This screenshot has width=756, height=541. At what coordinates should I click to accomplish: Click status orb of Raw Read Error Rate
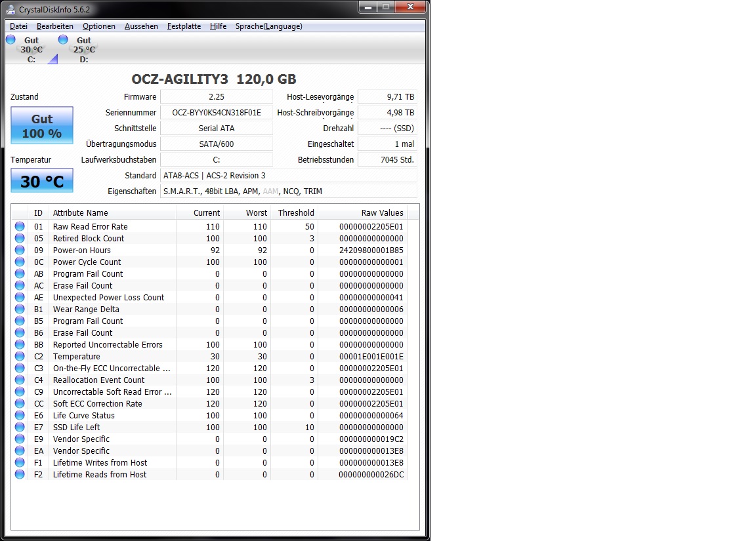[20, 226]
